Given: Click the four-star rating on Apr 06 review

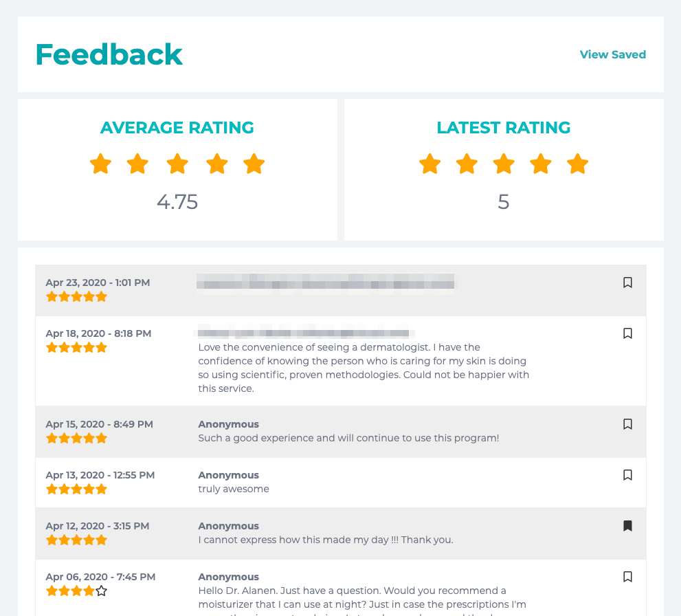Looking at the screenshot, I should point(76,591).
